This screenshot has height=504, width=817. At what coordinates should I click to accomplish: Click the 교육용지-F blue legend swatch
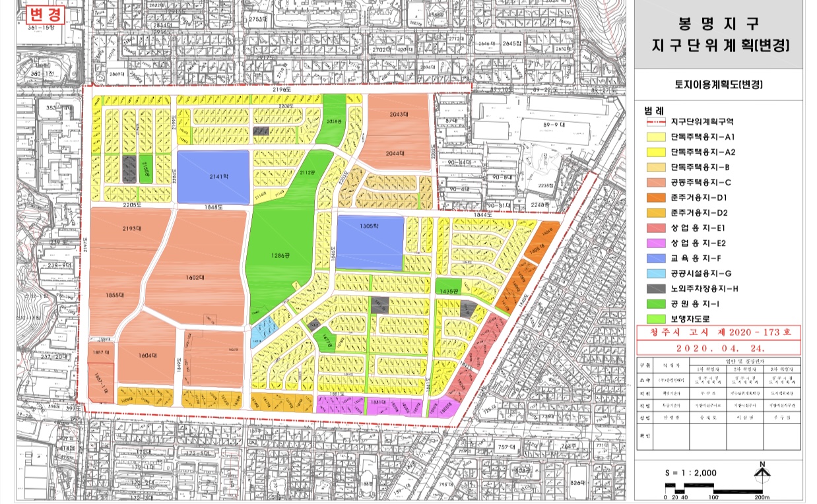point(655,259)
